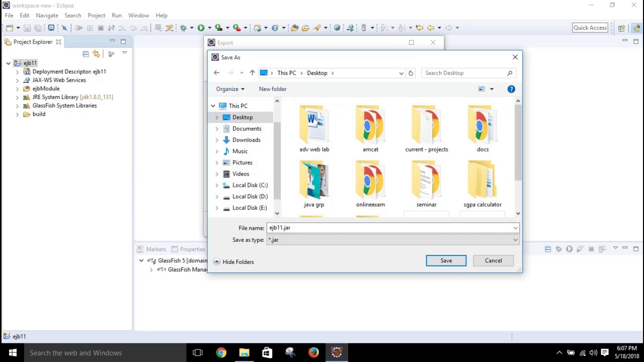
Task: Click the Cancel button
Action: click(493, 260)
